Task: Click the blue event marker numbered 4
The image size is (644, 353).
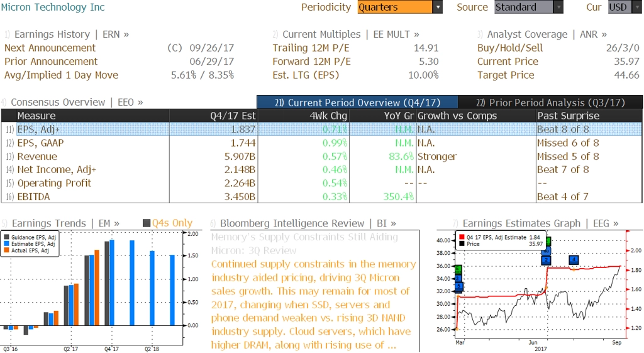Action: pyautogui.click(x=574, y=260)
